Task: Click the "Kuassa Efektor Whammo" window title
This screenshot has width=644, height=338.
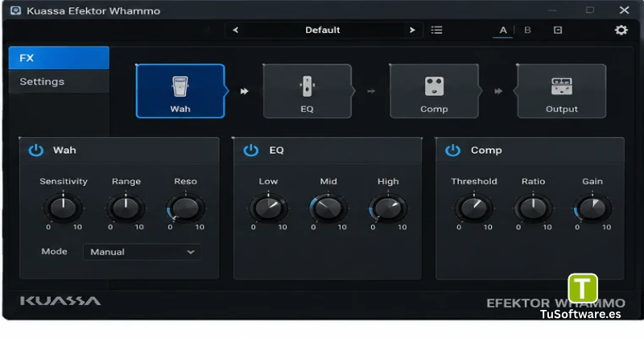Action: 93,10
